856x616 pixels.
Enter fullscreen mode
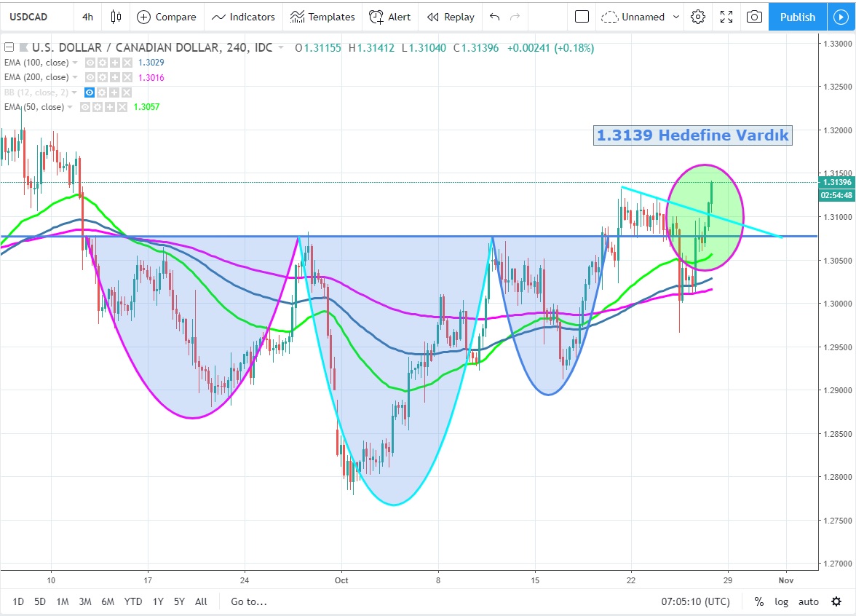point(726,17)
